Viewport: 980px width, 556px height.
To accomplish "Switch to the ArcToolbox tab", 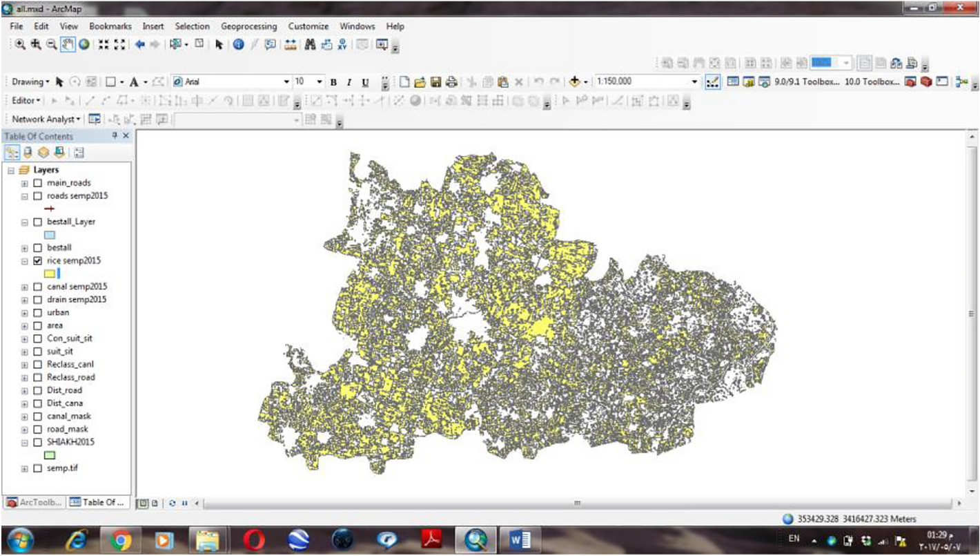I will pos(35,502).
